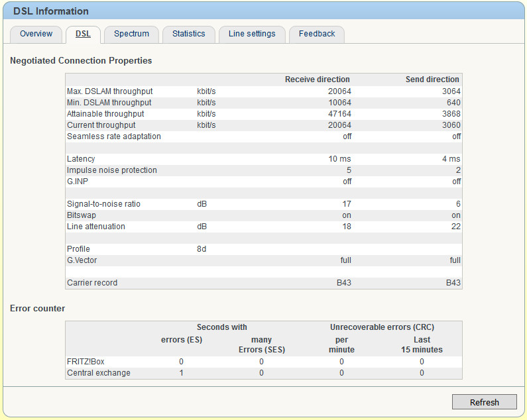527x420 pixels.
Task: Click the DSL Information panel title
Action: click(51, 11)
